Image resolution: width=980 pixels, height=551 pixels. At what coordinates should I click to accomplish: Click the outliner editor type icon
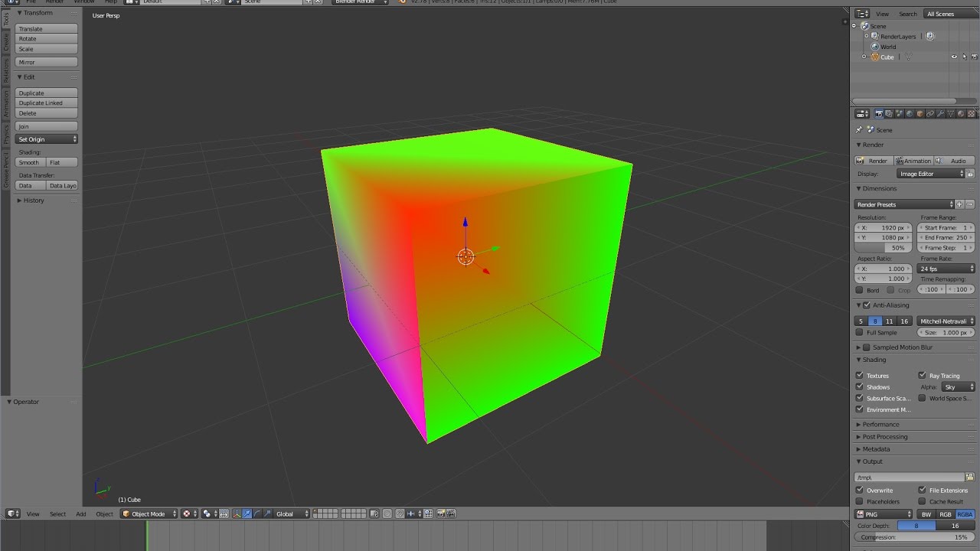coord(862,14)
